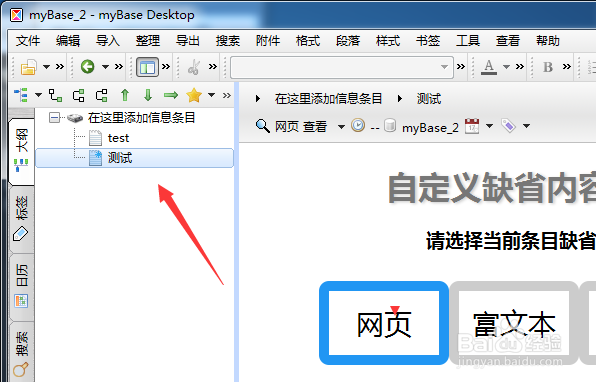Expand the font color dropdown arrow
The width and height of the screenshot is (596, 382).
[506, 67]
